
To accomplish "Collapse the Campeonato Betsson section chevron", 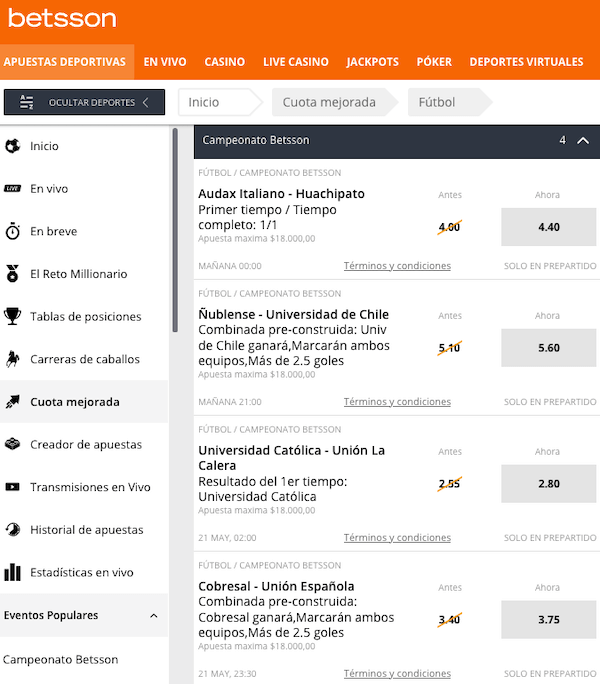I will pyautogui.click(x=583, y=140).
